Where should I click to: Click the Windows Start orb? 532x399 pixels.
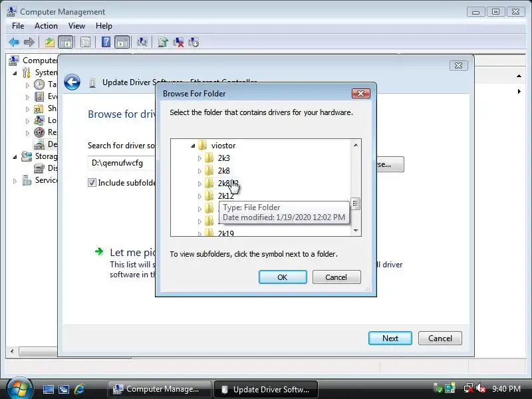(x=20, y=388)
